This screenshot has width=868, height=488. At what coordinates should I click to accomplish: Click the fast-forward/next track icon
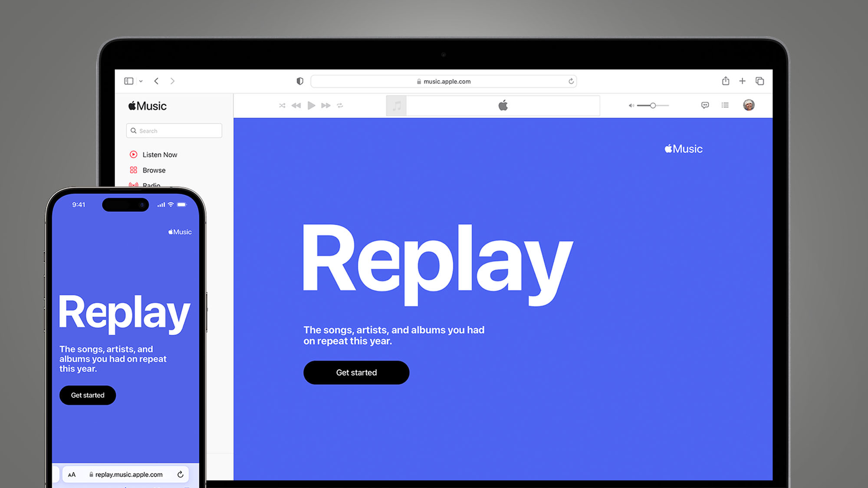pyautogui.click(x=326, y=105)
